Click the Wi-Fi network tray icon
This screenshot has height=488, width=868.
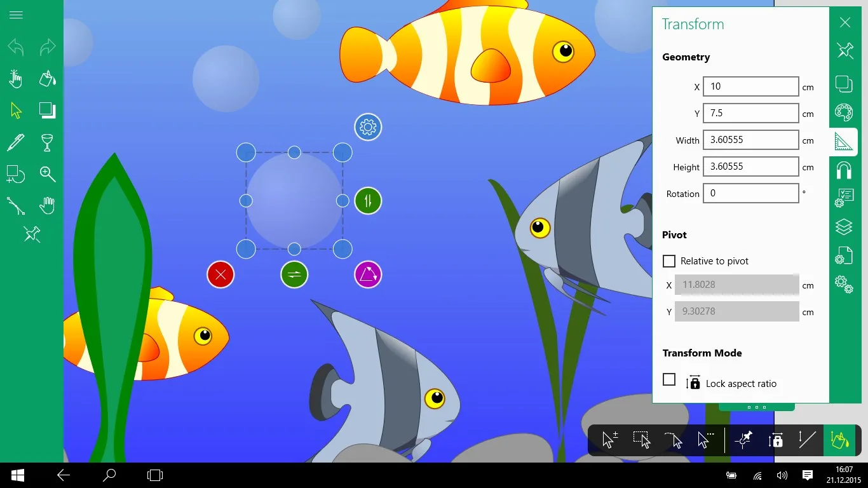pos(757,475)
